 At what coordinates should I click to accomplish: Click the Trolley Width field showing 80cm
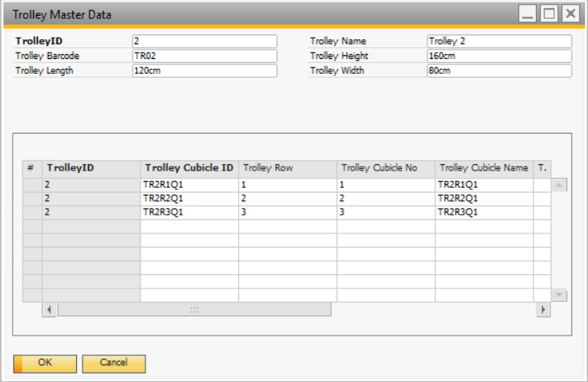point(499,71)
